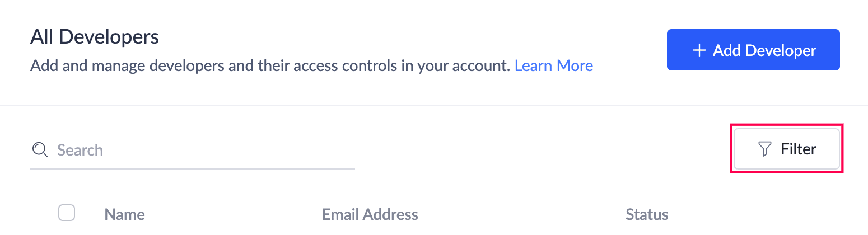Viewport: 868px width, 235px height.
Task: Click the magnifying glass search icon
Action: (x=40, y=149)
